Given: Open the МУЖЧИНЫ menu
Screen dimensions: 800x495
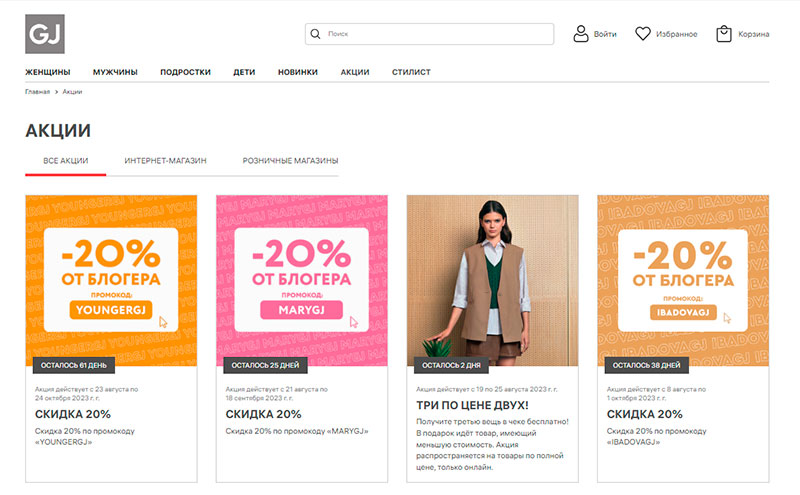Looking at the screenshot, I should click(115, 72).
